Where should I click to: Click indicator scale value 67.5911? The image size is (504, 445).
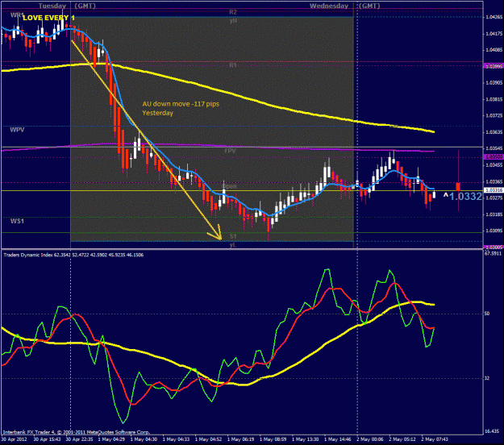[x=492, y=253]
